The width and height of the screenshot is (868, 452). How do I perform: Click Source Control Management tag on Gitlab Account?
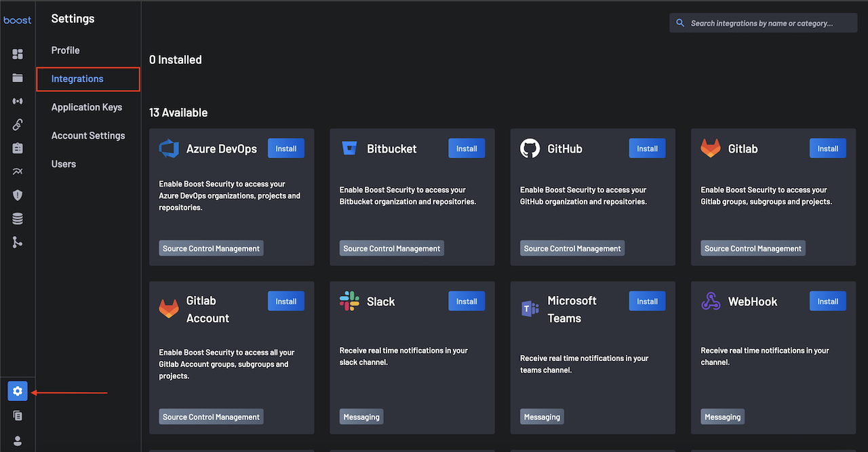click(211, 417)
